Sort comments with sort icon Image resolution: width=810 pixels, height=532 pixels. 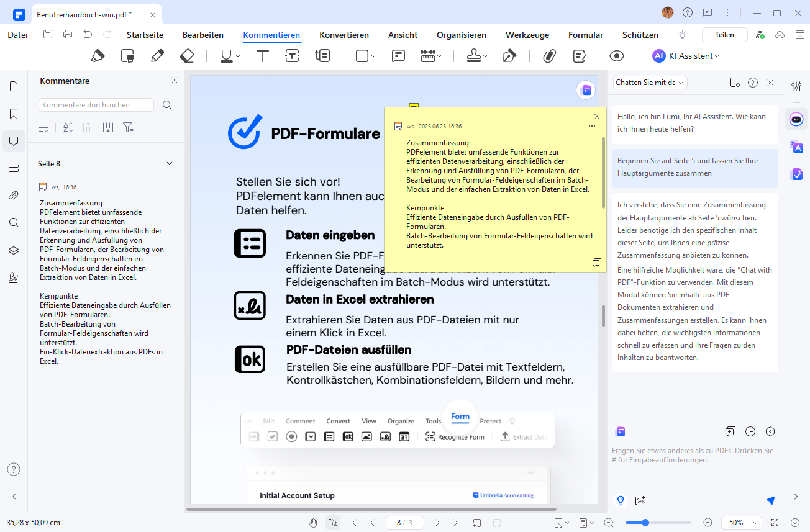tap(68, 127)
